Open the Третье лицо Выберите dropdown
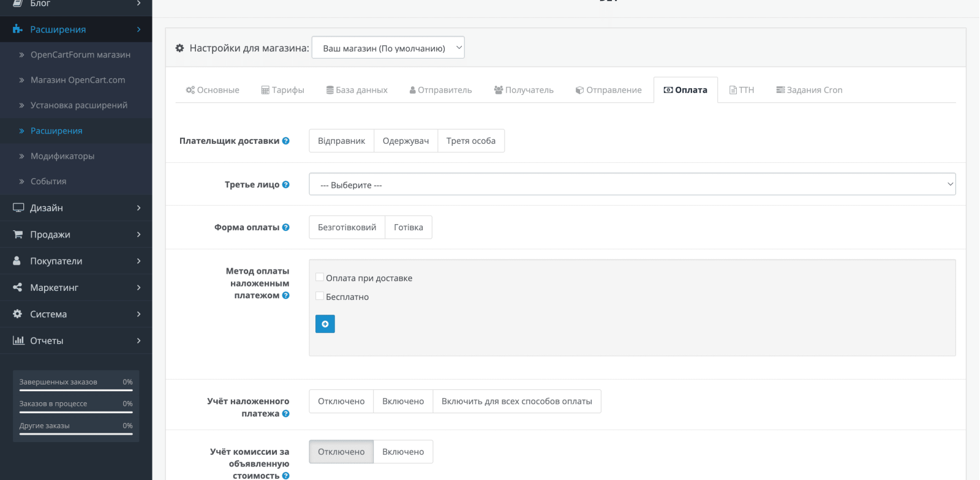Viewport: 980px width, 480px height. (632, 184)
